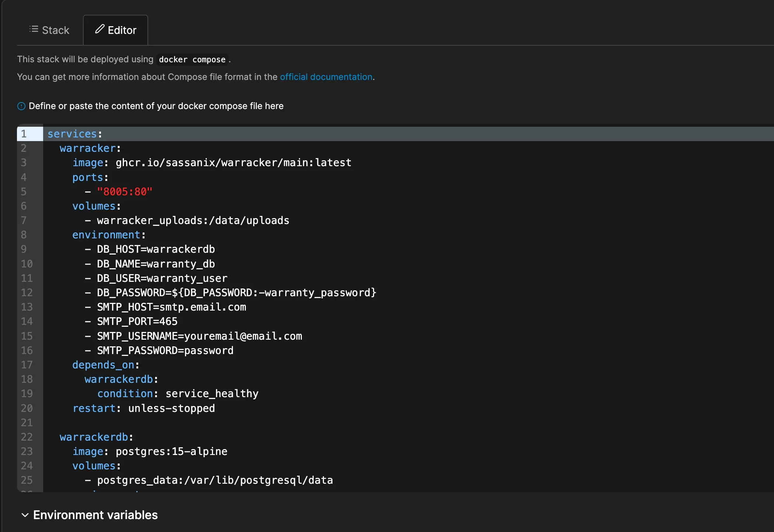Click the Environment variables heading

[95, 515]
